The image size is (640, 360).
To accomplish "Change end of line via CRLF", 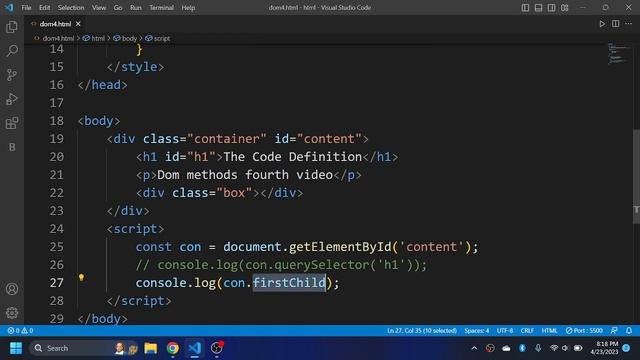I will pyautogui.click(x=527, y=331).
